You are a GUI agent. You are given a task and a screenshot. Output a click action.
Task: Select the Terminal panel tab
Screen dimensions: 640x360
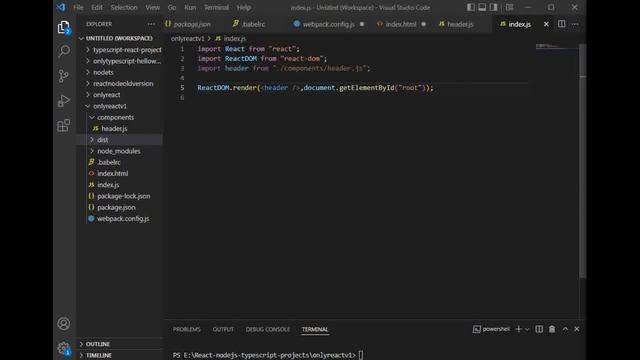point(315,329)
